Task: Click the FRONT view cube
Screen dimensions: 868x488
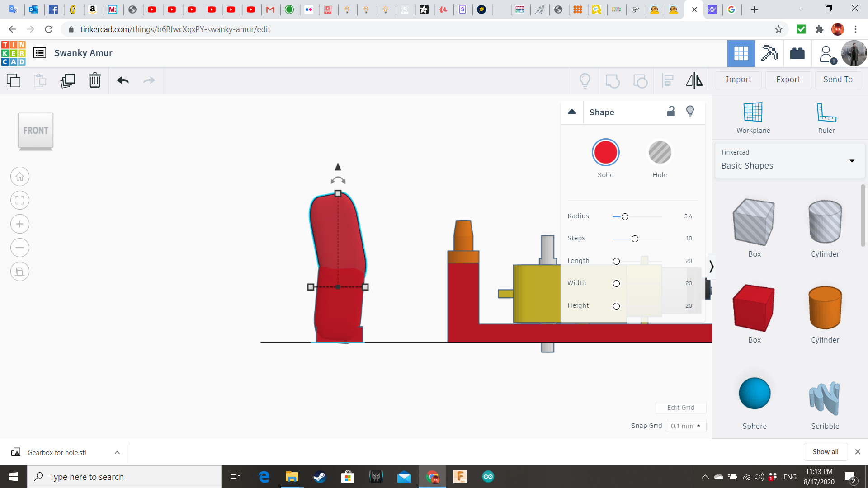Action: [x=36, y=131]
